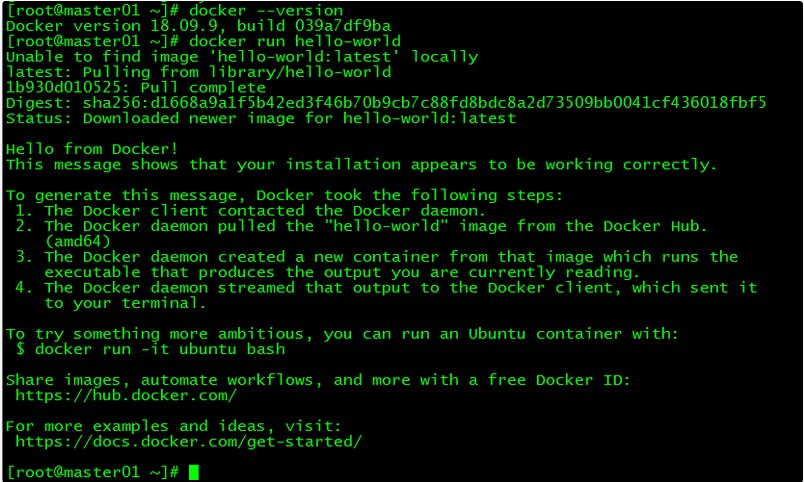This screenshot has width=804, height=482.
Task: Click the 'docker --version' command text
Action: pos(266,10)
